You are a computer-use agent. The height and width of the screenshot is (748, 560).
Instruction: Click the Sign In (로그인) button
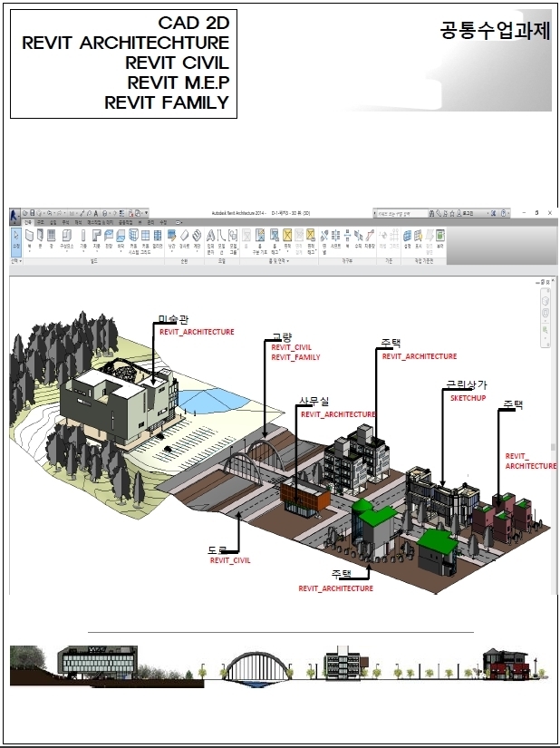468,213
